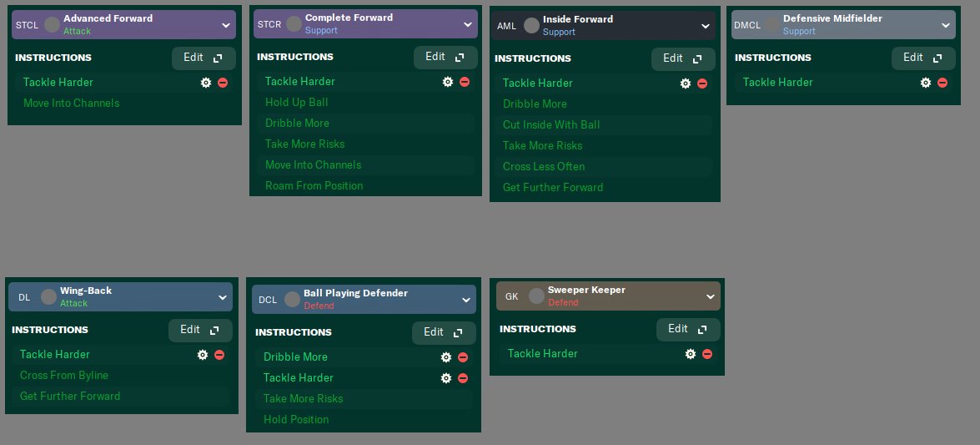The height and width of the screenshot is (445, 980).
Task: Click gear icon beside Inside Forward Tackle Harder
Action: click(x=686, y=83)
